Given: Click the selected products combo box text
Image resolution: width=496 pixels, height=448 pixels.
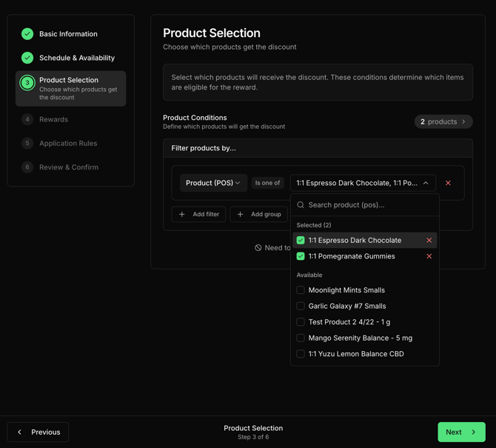Looking at the screenshot, I should [357, 183].
